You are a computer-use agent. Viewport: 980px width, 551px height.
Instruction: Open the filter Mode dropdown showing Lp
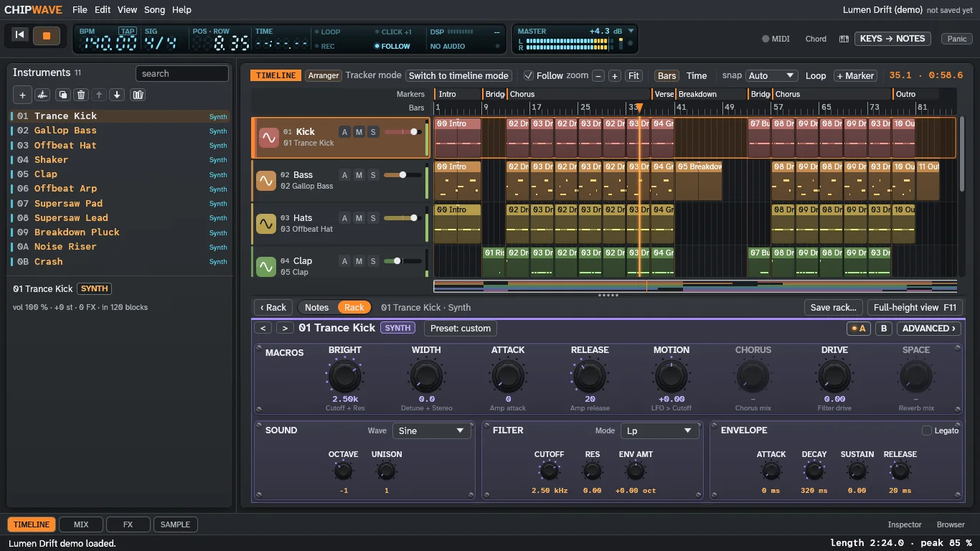659,430
